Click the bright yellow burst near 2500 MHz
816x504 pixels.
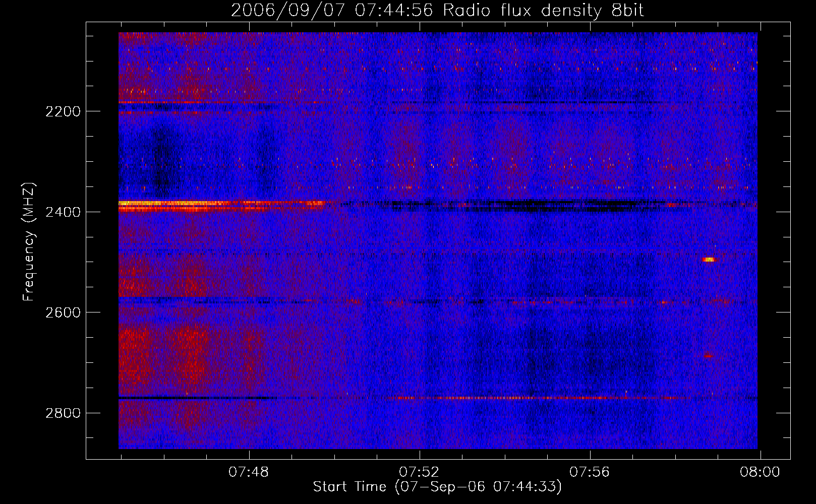click(x=709, y=260)
